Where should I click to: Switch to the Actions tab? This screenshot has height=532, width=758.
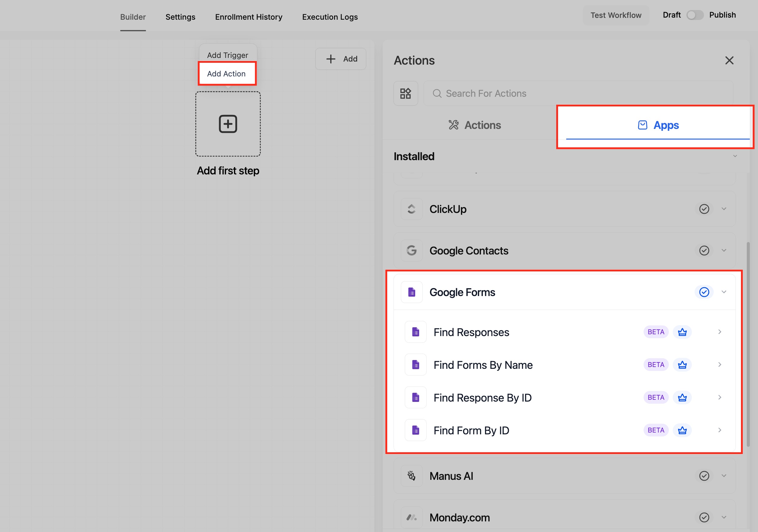tap(474, 125)
